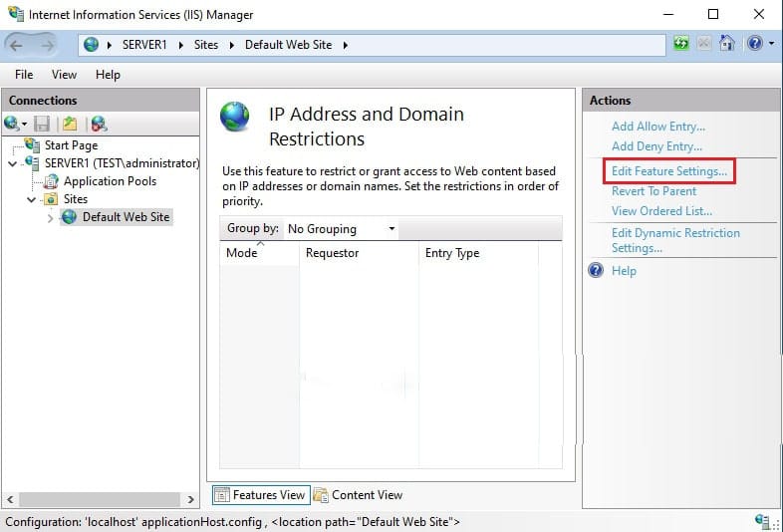Click the Default Web Site globe icon
This screenshot has height=532, width=783.
tap(69, 217)
